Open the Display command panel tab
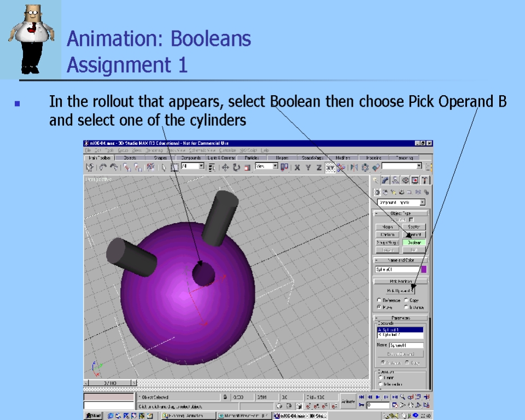525x420 pixels. [415, 180]
